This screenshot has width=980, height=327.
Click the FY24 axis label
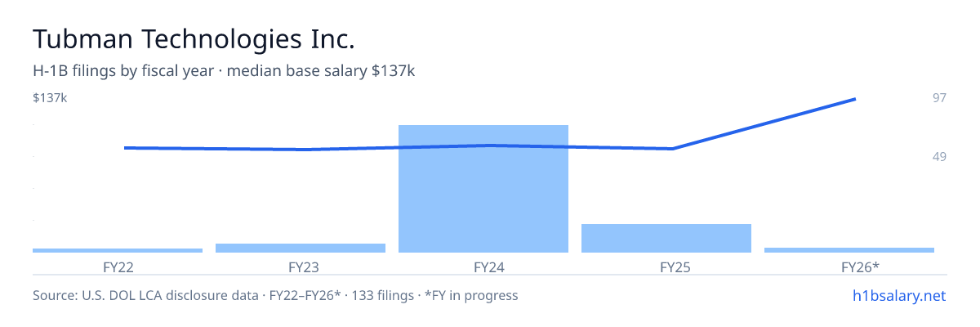click(484, 267)
